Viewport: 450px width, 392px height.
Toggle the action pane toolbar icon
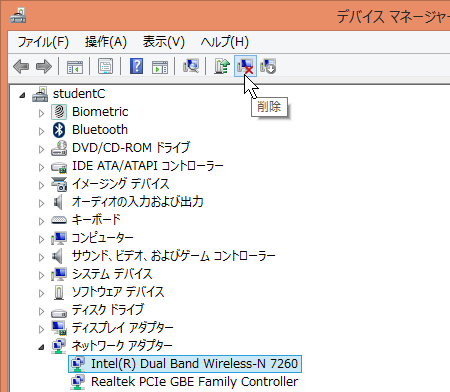tap(160, 66)
